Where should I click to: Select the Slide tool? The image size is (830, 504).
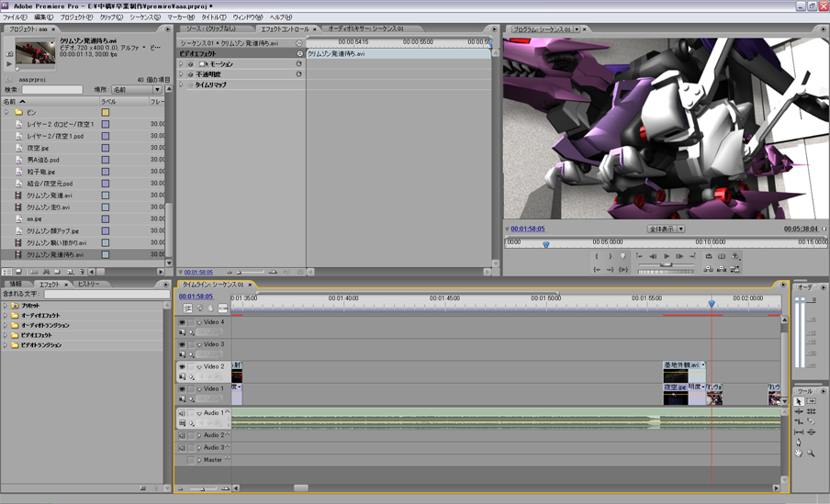point(811,432)
